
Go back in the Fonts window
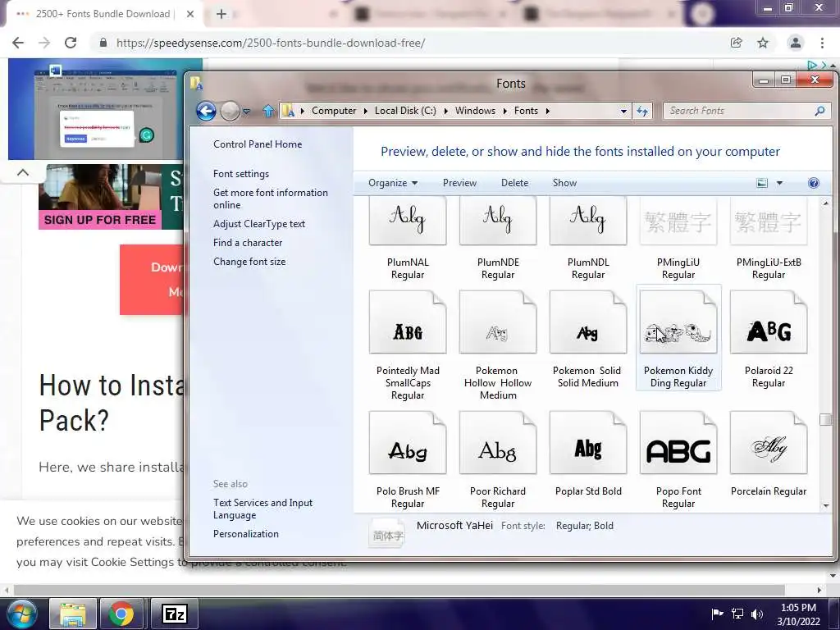pyautogui.click(x=206, y=111)
